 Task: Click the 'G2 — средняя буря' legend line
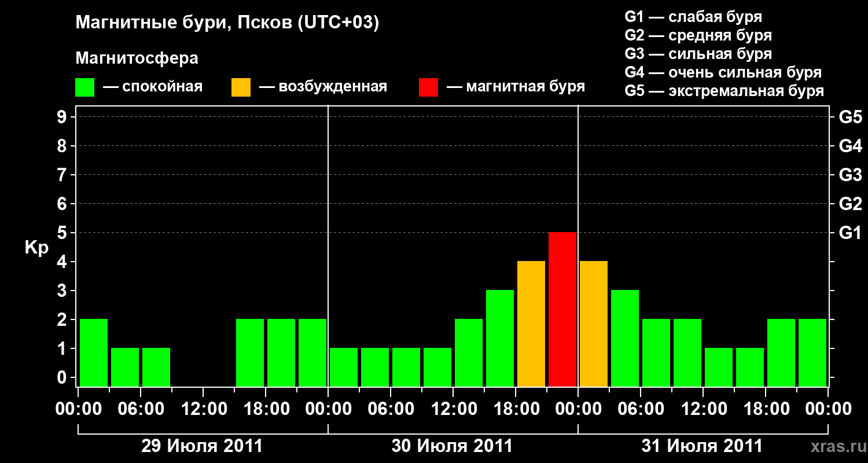[x=698, y=35]
